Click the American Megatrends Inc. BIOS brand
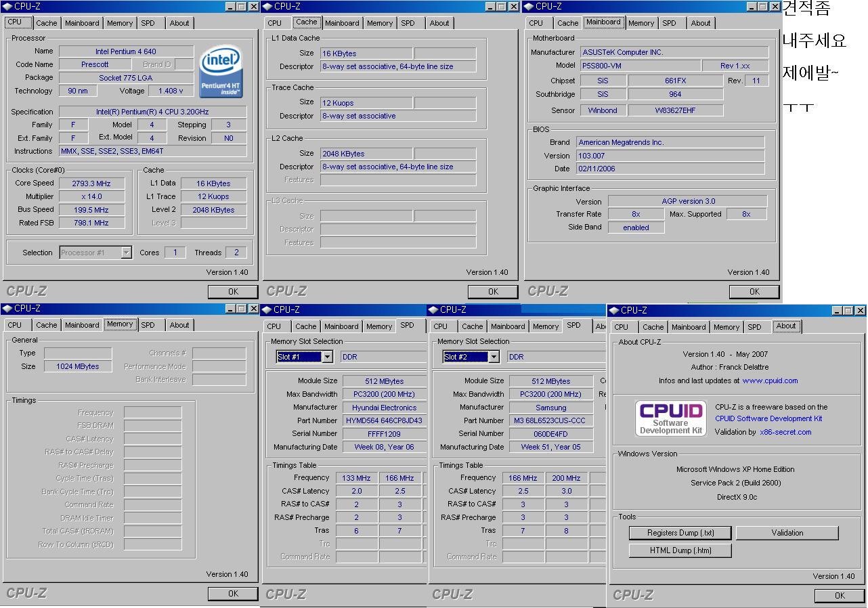This screenshot has width=868, height=608. tap(670, 142)
